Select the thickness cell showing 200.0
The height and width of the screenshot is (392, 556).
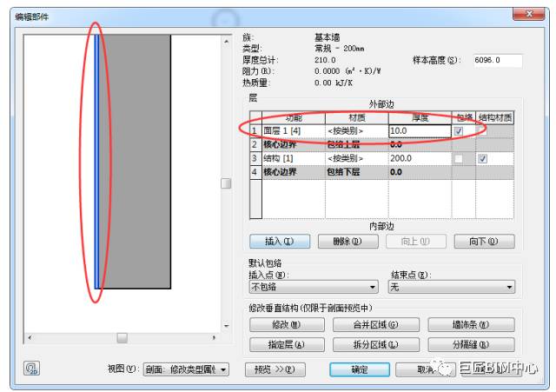pyautogui.click(x=420, y=158)
